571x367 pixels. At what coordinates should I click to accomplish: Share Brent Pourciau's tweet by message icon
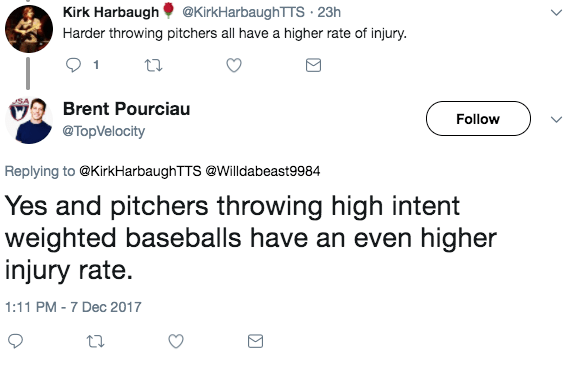pos(255,341)
